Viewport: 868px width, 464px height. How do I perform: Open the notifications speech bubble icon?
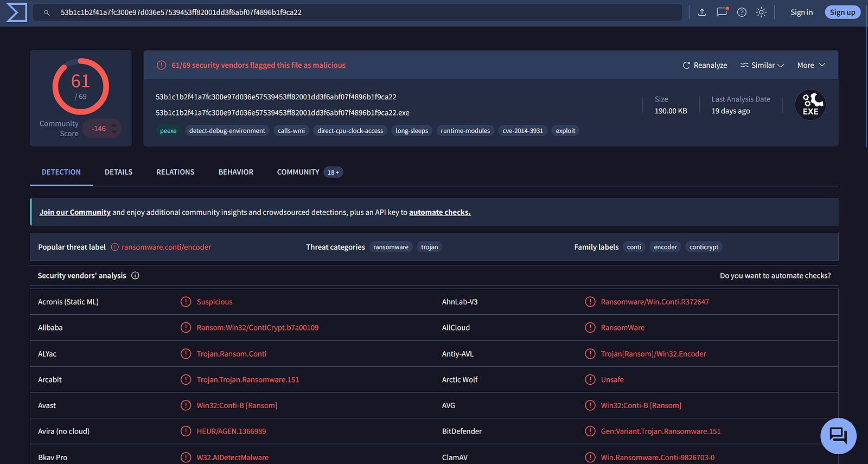(722, 12)
